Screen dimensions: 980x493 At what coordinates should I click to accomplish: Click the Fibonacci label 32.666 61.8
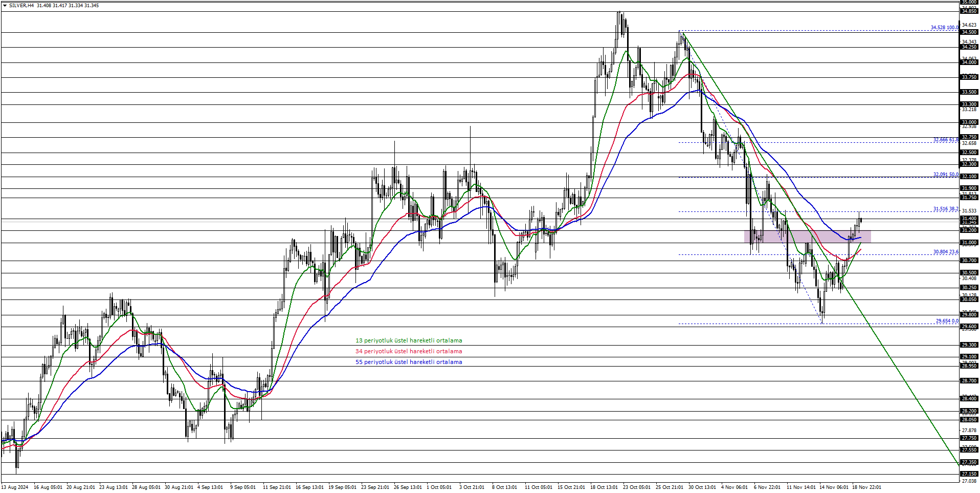946,140
